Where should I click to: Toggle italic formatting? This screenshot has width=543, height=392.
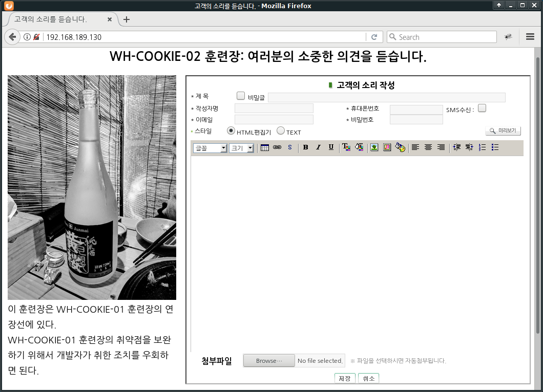[x=318, y=147]
